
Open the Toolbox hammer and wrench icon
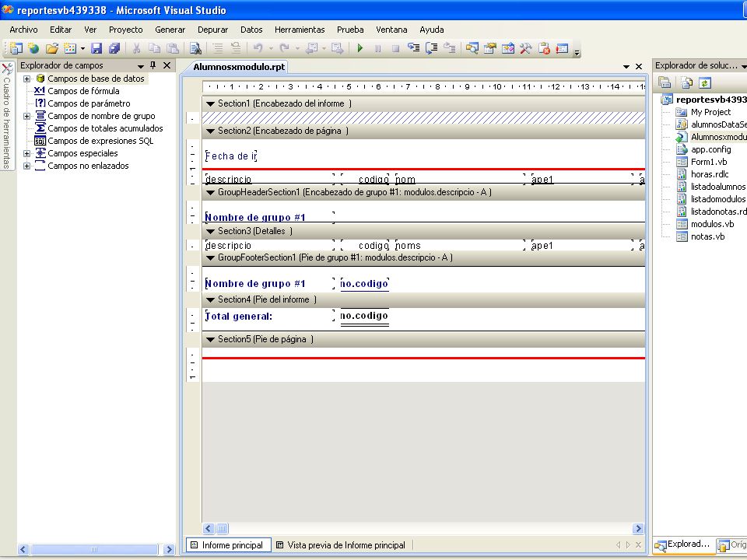click(x=526, y=48)
